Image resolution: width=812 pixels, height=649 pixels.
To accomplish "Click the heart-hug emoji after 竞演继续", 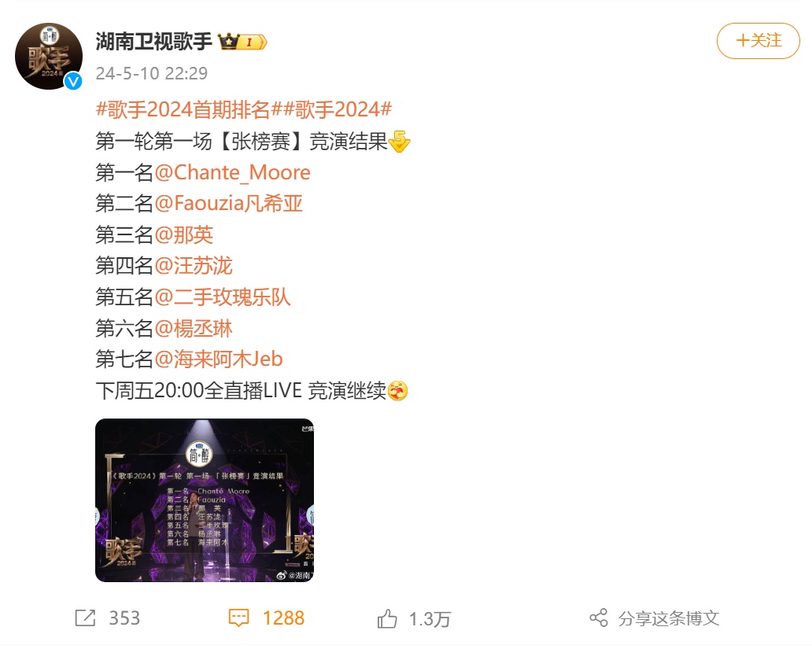I will (x=397, y=390).
